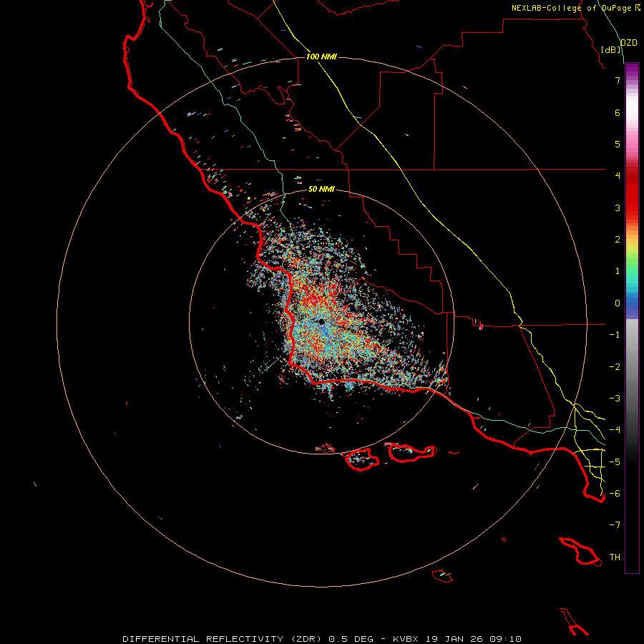Click the -7 dB value on the scale
Viewport: 644px width, 644px height.
click(615, 525)
